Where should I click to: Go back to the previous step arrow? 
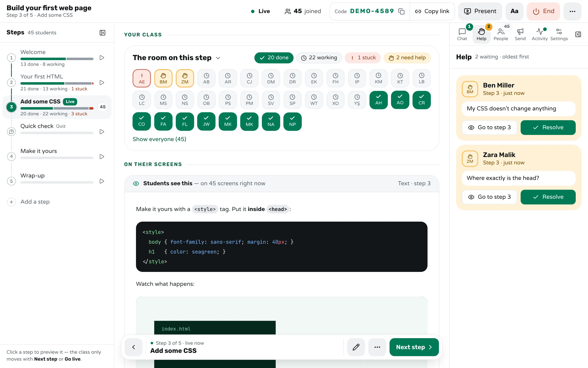[x=133, y=347]
